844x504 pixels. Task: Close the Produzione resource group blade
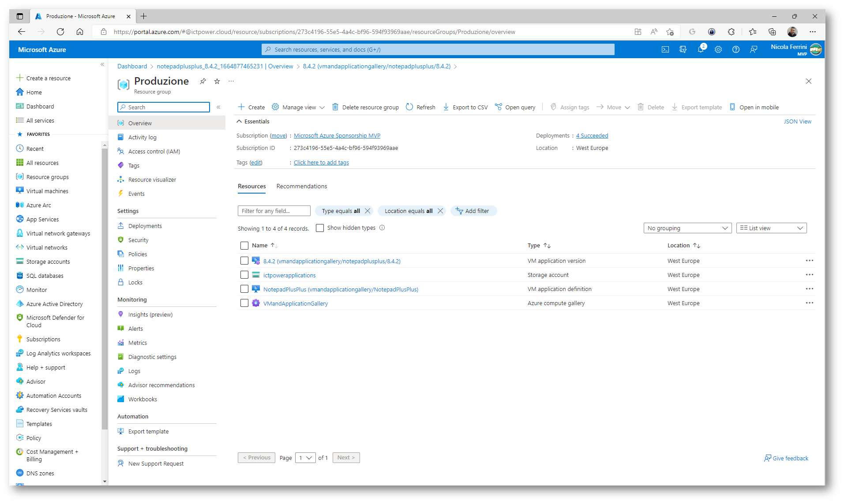coord(809,81)
